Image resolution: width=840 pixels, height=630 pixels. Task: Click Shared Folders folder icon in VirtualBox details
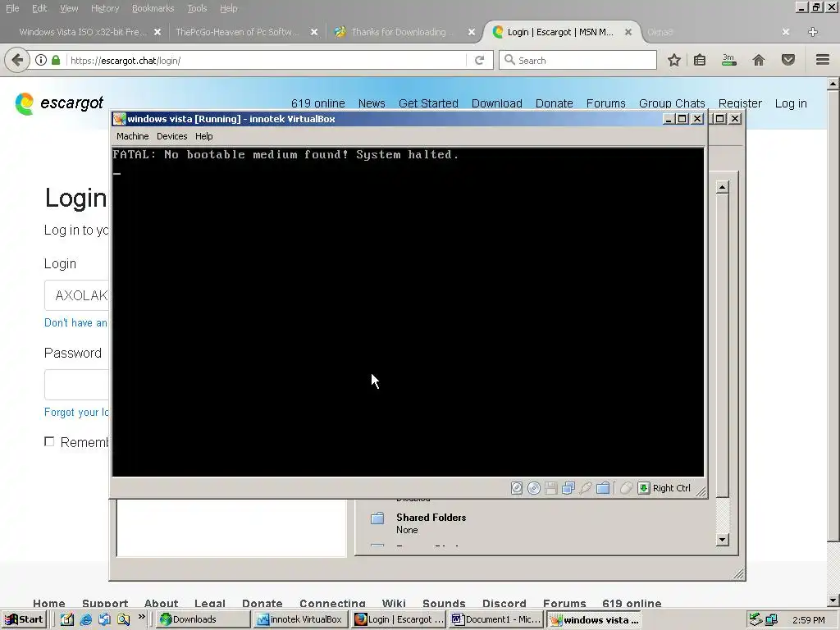(377, 518)
